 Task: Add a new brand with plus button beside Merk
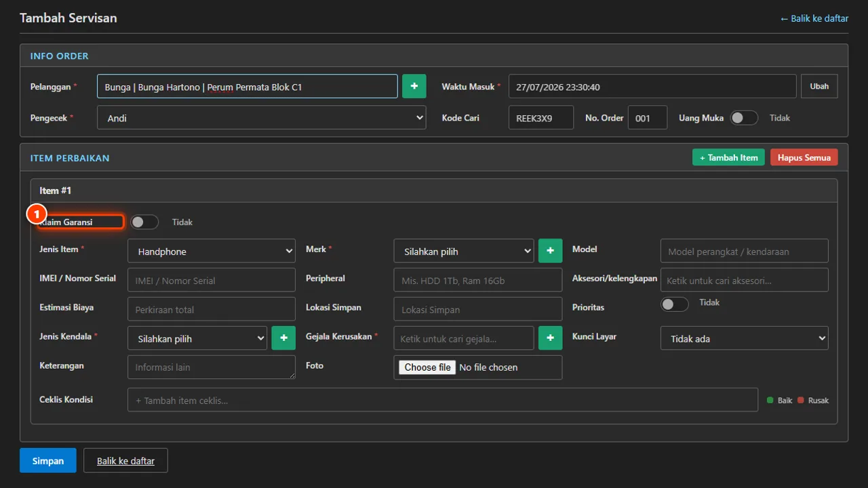click(x=550, y=251)
